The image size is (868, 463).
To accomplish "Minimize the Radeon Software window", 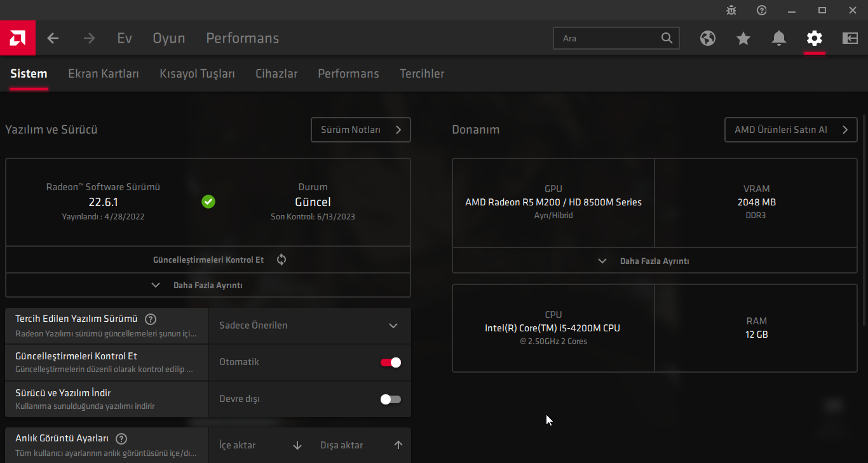I will tap(792, 10).
